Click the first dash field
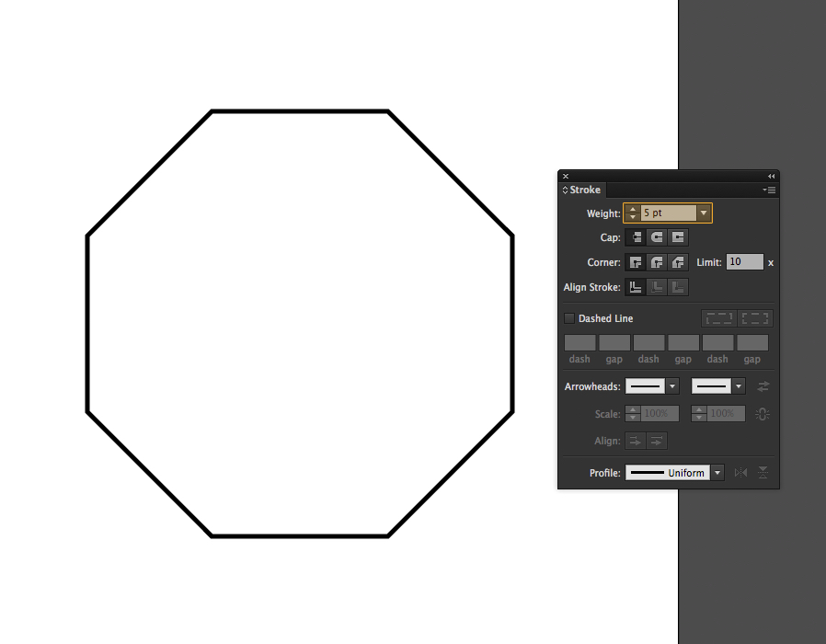826x644 pixels. 580,342
